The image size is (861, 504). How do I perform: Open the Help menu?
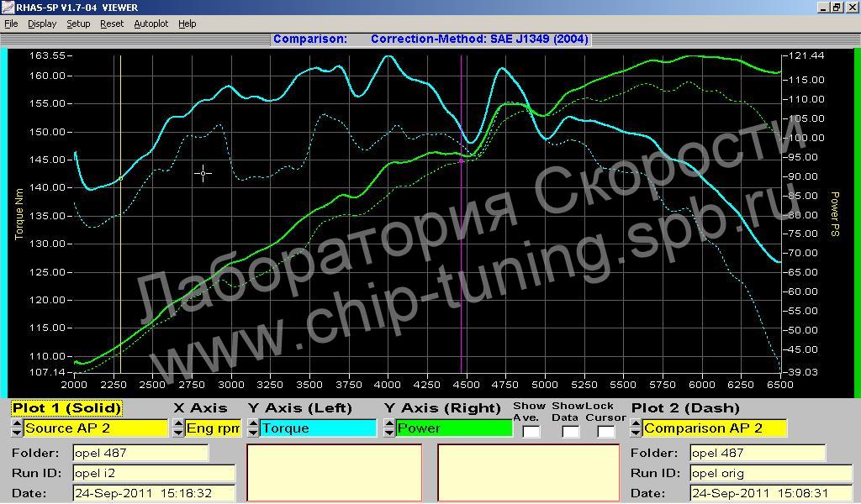[x=188, y=24]
